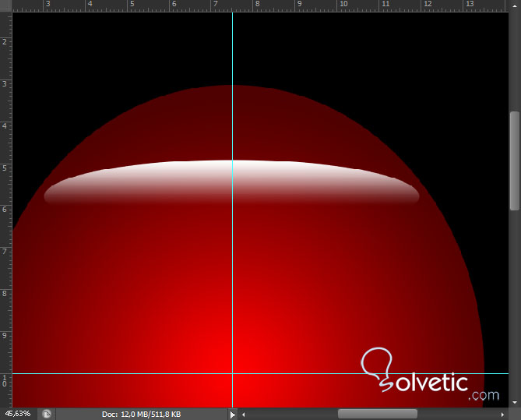Click the status bar info flyout arrow
Screen dimensions: 521x420
click(232, 414)
